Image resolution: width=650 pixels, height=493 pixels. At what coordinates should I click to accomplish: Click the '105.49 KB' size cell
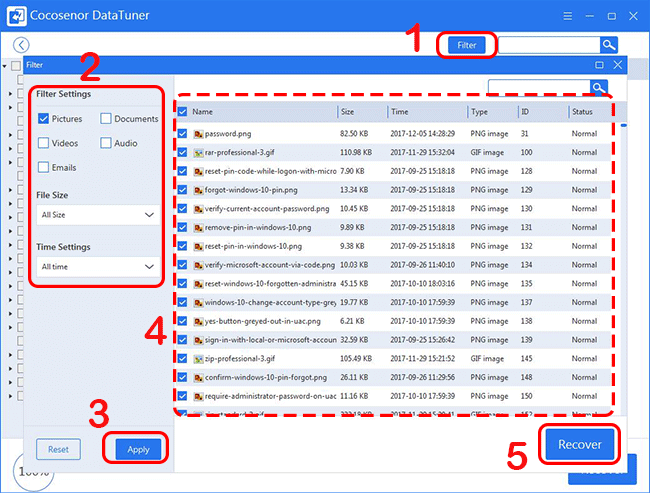356,359
